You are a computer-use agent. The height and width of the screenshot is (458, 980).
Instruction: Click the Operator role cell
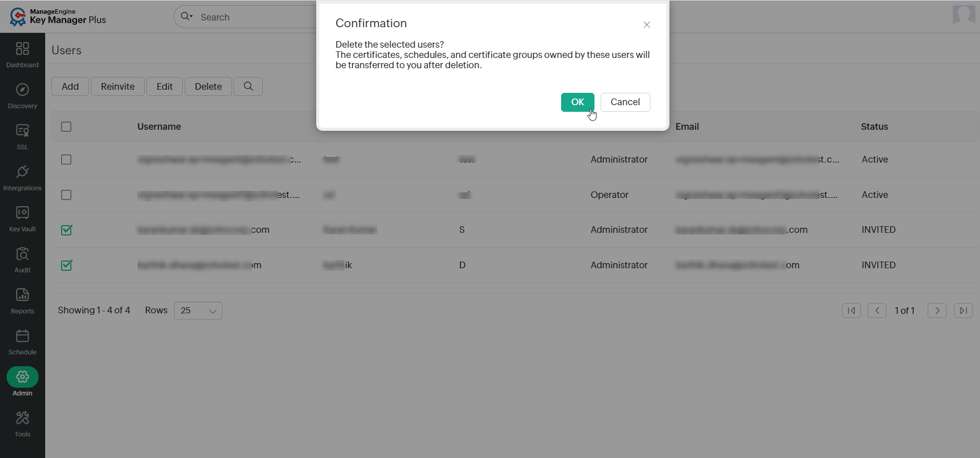(x=609, y=195)
